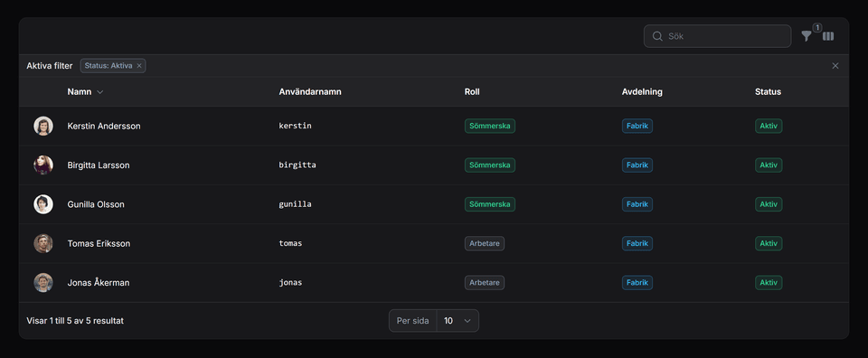Click Aktiv status in Gunilla's row
Viewport: 868px width, 358px height.
coord(769,204)
